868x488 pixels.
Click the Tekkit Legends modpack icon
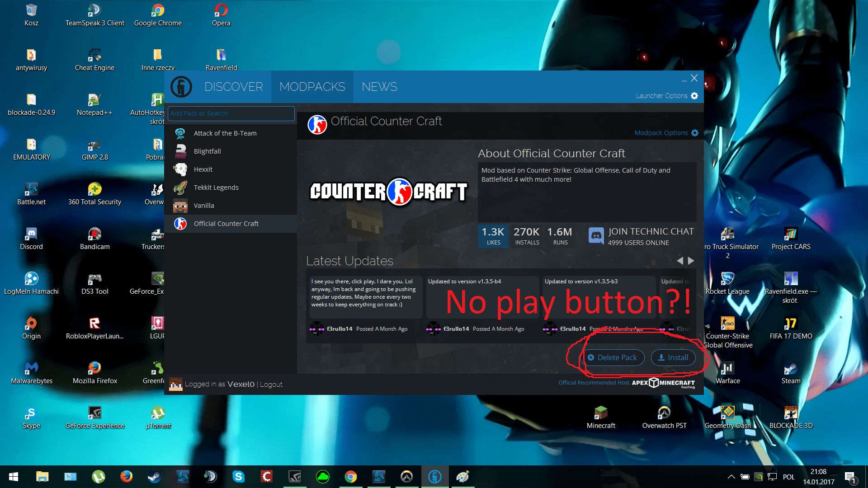(x=181, y=187)
